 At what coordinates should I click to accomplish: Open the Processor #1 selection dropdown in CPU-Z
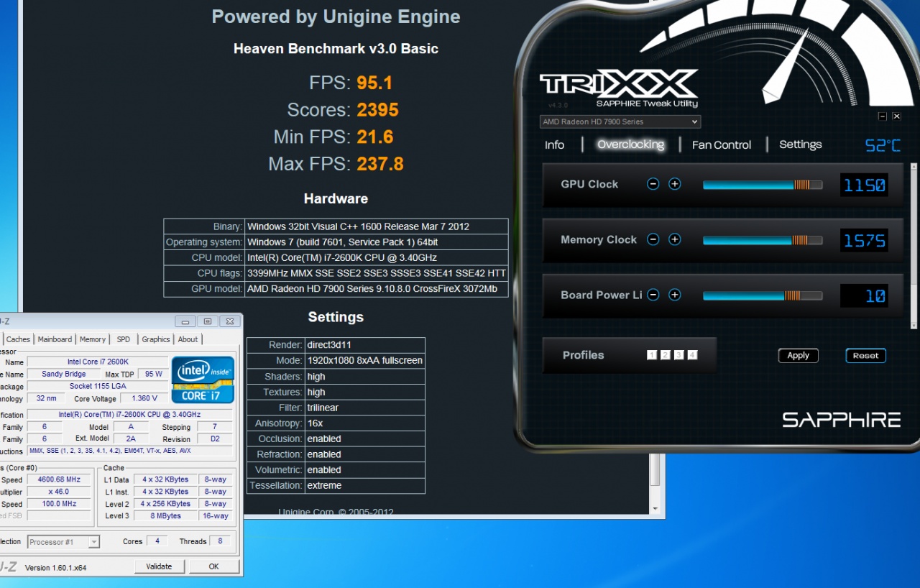[63, 542]
